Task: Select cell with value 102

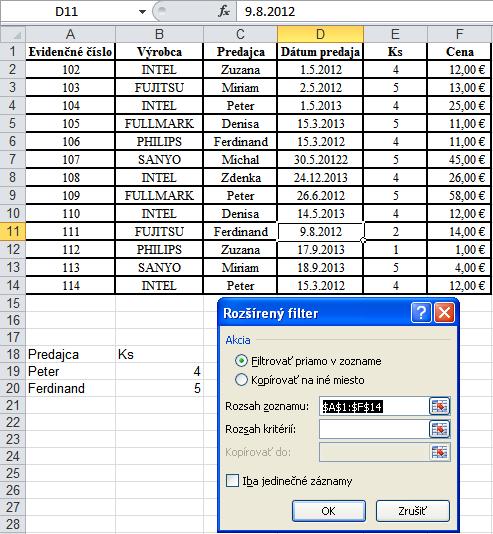Action: coord(70,70)
